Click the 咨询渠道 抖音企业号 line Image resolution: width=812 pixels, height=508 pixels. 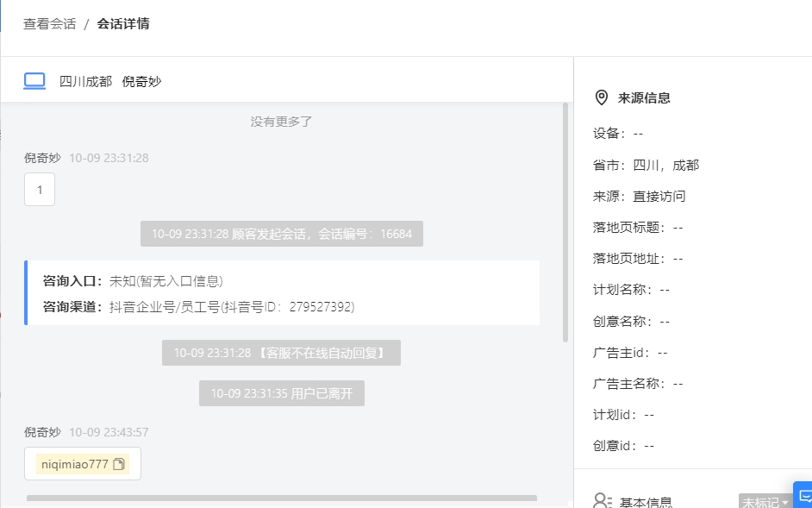click(x=199, y=307)
